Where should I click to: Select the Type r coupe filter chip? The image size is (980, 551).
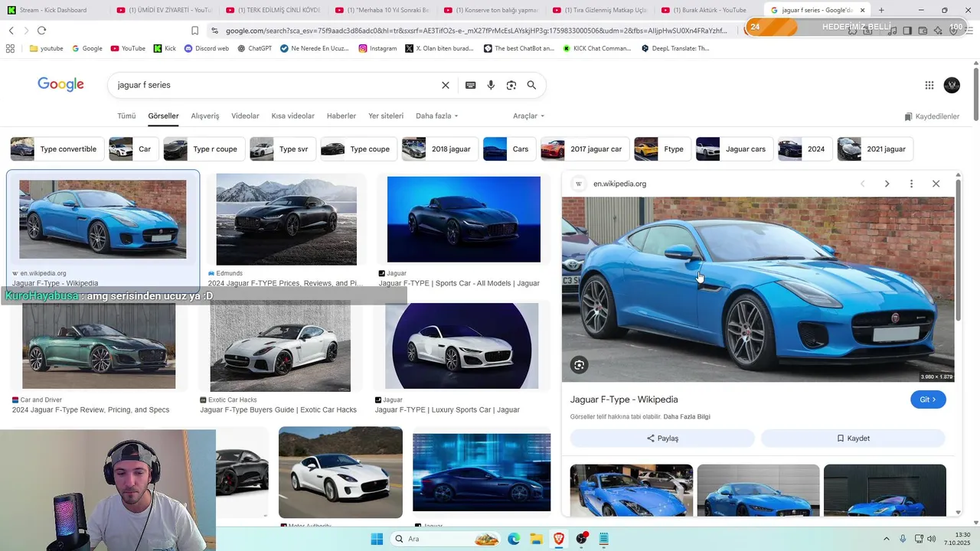pos(204,149)
